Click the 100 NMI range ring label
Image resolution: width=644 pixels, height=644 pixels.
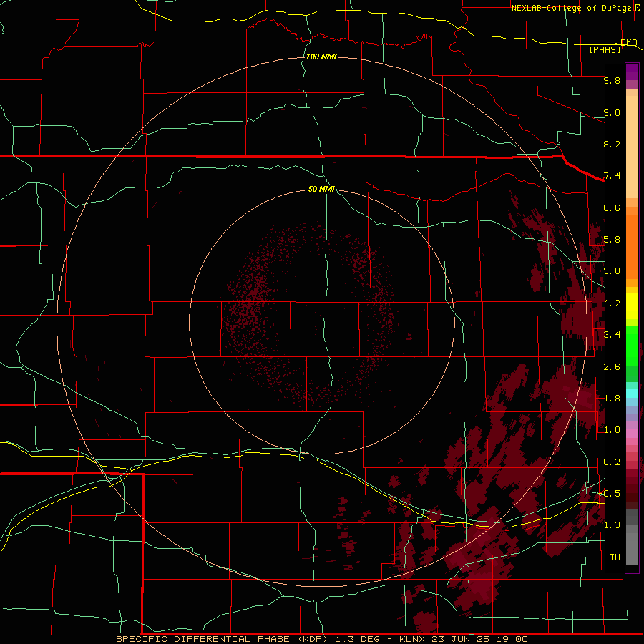pyautogui.click(x=321, y=57)
